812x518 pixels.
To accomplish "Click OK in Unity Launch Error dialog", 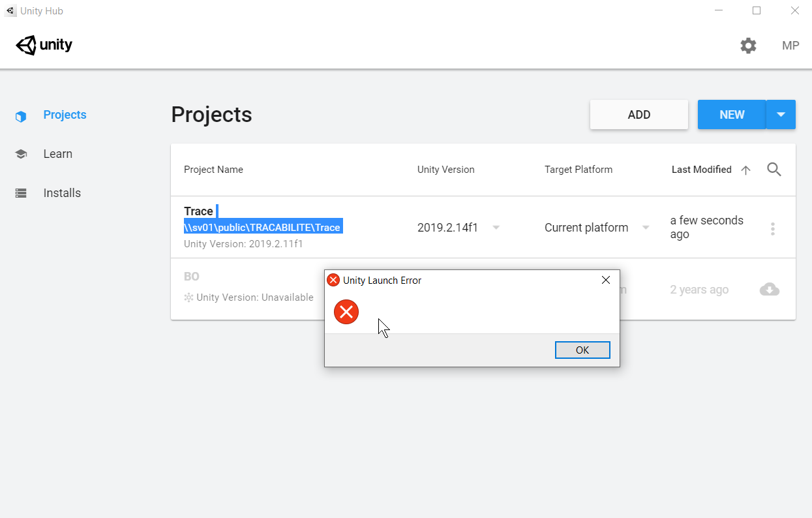I will 582,350.
